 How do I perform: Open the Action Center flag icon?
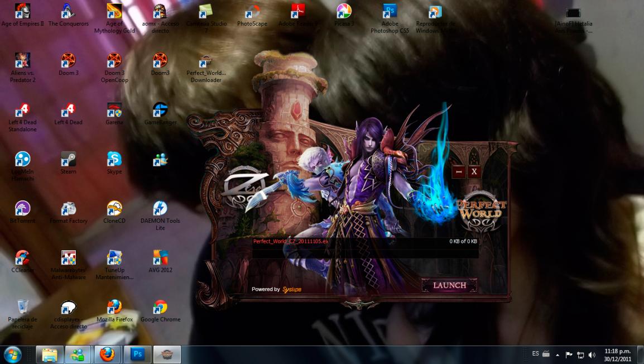[x=569, y=355]
